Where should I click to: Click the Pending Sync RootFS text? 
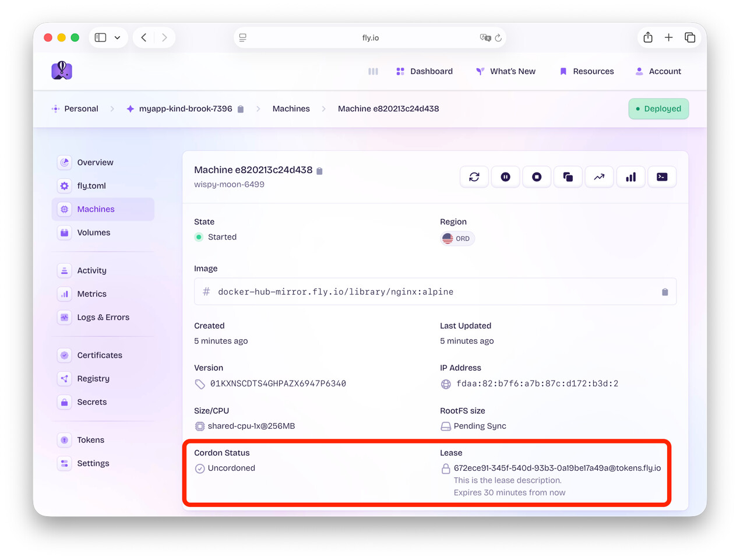480,426
